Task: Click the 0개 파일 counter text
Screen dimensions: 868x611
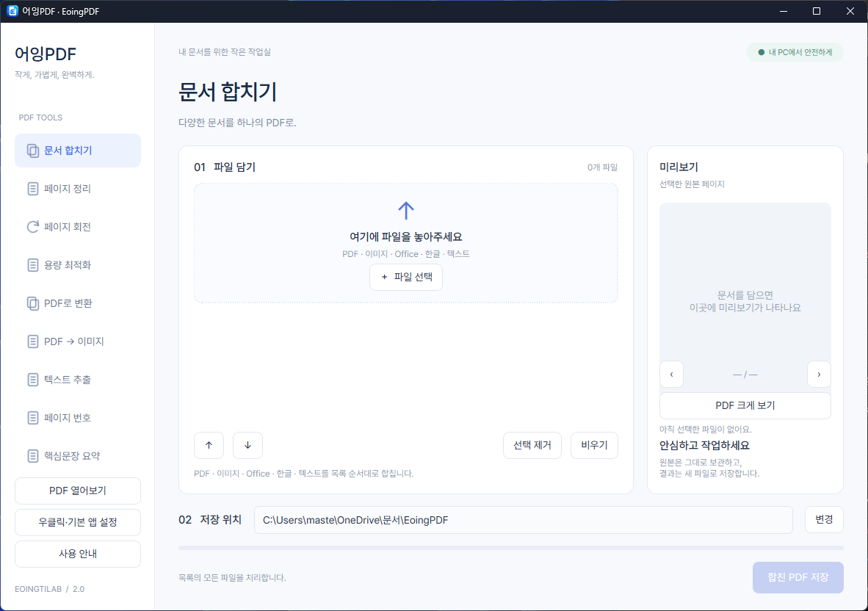Action: point(602,167)
